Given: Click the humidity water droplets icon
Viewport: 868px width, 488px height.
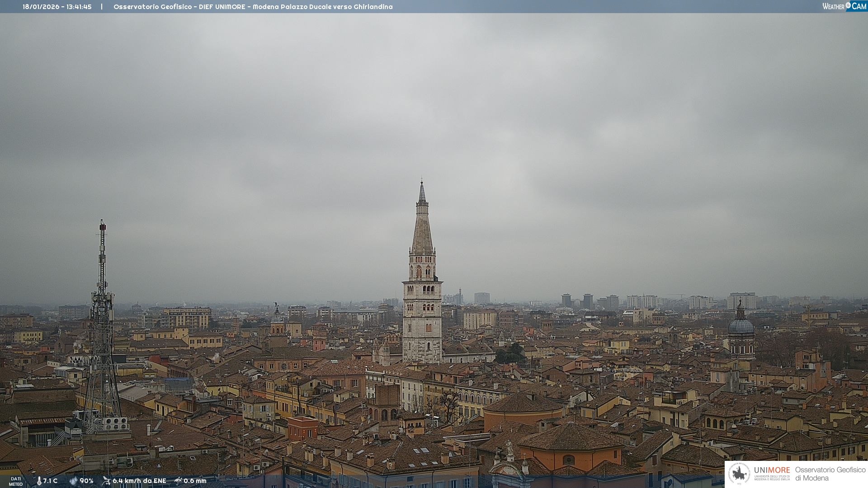Looking at the screenshot, I should 73,481.
